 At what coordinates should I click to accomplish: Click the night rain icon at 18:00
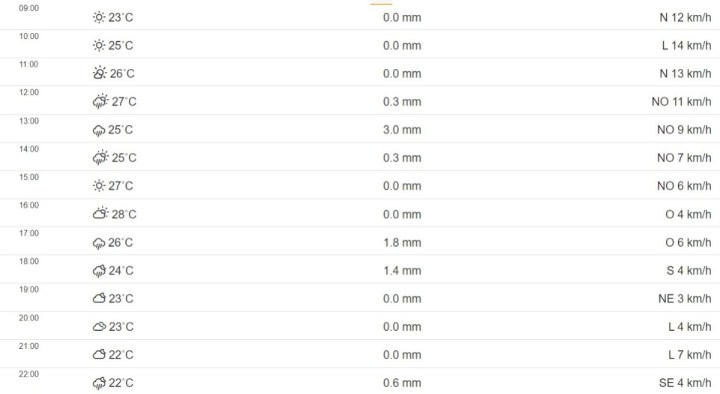pos(99,271)
